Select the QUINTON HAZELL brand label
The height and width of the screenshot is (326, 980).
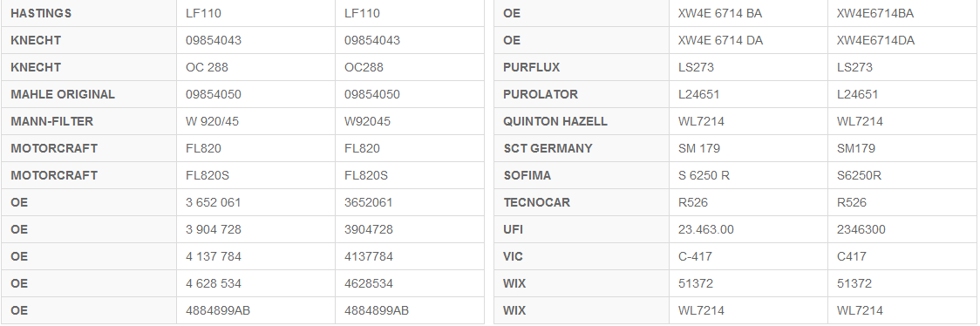(x=555, y=122)
